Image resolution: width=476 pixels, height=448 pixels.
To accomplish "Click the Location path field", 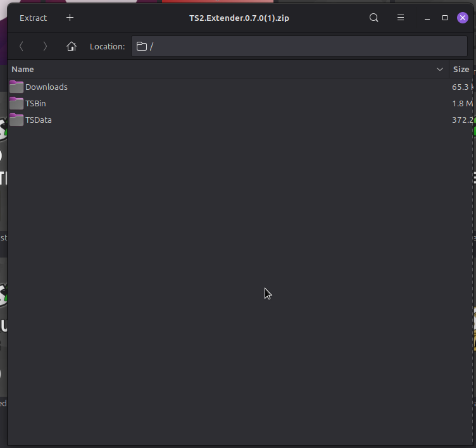I will point(299,46).
